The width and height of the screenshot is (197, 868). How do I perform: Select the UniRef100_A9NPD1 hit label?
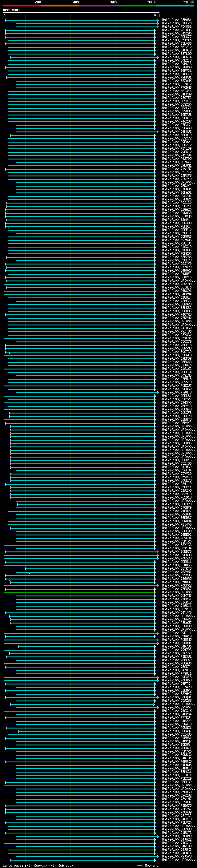click(176, 78)
